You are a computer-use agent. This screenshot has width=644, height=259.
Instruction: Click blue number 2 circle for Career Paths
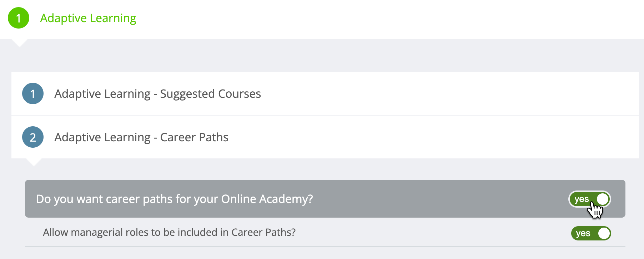coord(33,137)
